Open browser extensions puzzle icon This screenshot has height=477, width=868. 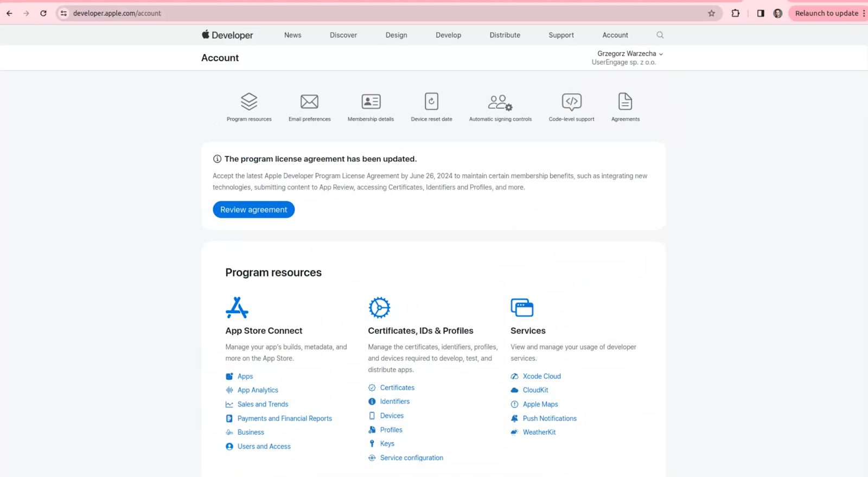click(x=736, y=13)
